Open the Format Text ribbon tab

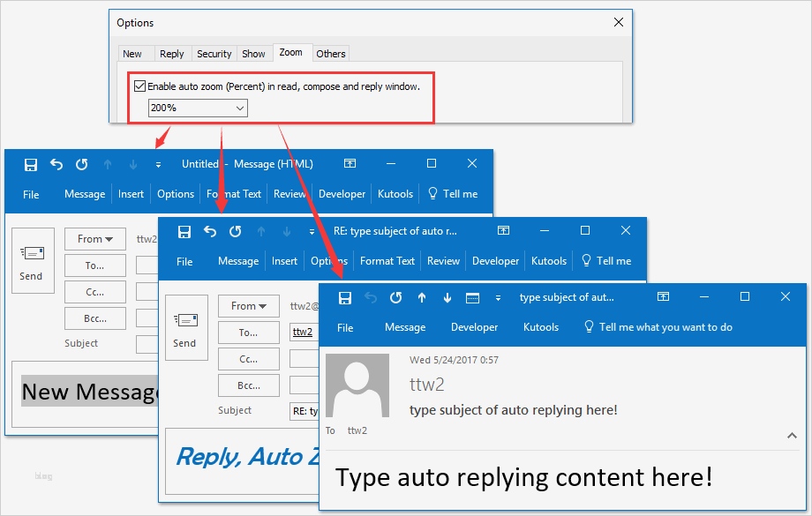tap(387, 260)
